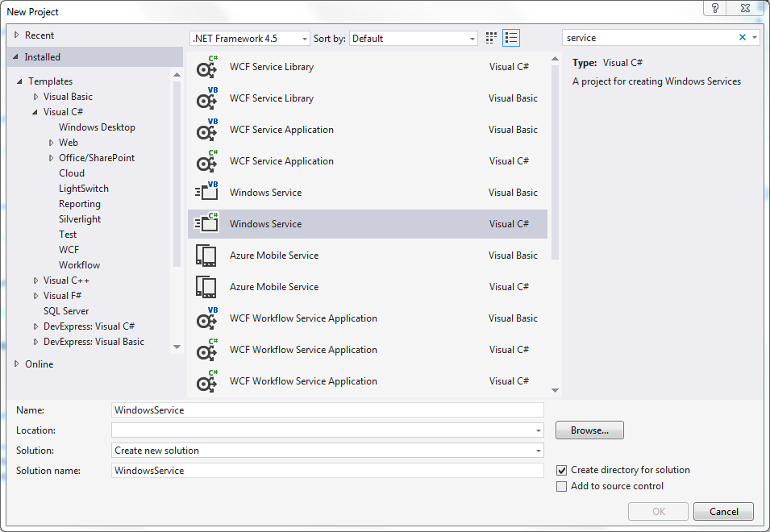Switch to small icons view
The height and width of the screenshot is (532, 770).
tap(491, 38)
